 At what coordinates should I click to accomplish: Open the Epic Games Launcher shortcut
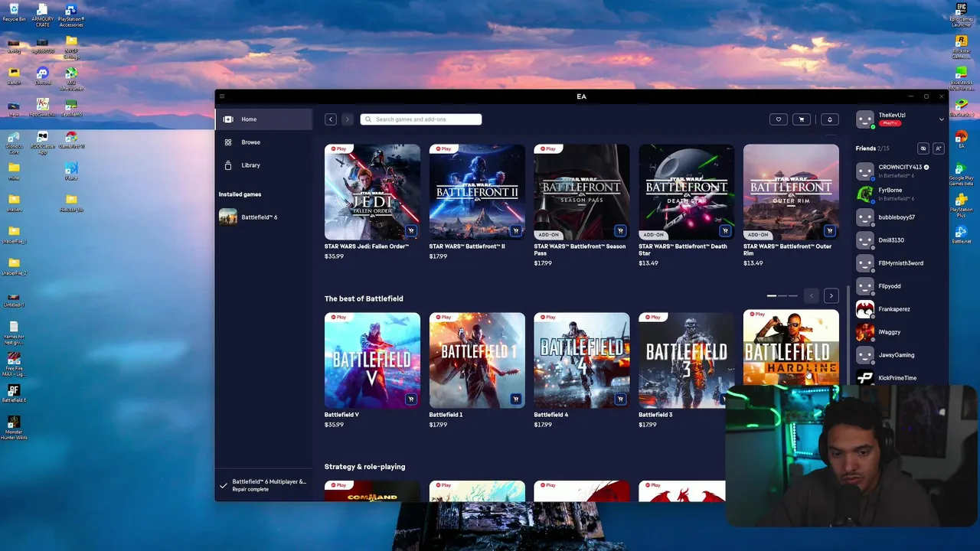point(962,15)
